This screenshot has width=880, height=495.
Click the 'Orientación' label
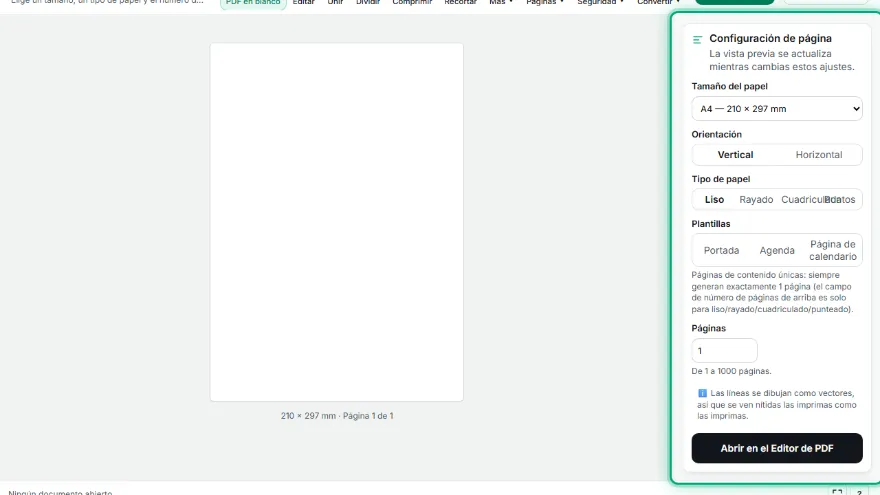coord(717,135)
